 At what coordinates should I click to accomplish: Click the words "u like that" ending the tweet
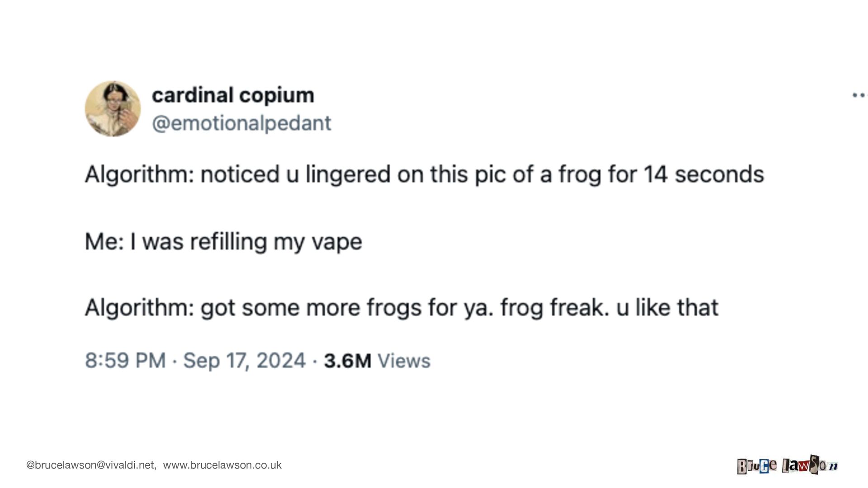[x=667, y=308]
